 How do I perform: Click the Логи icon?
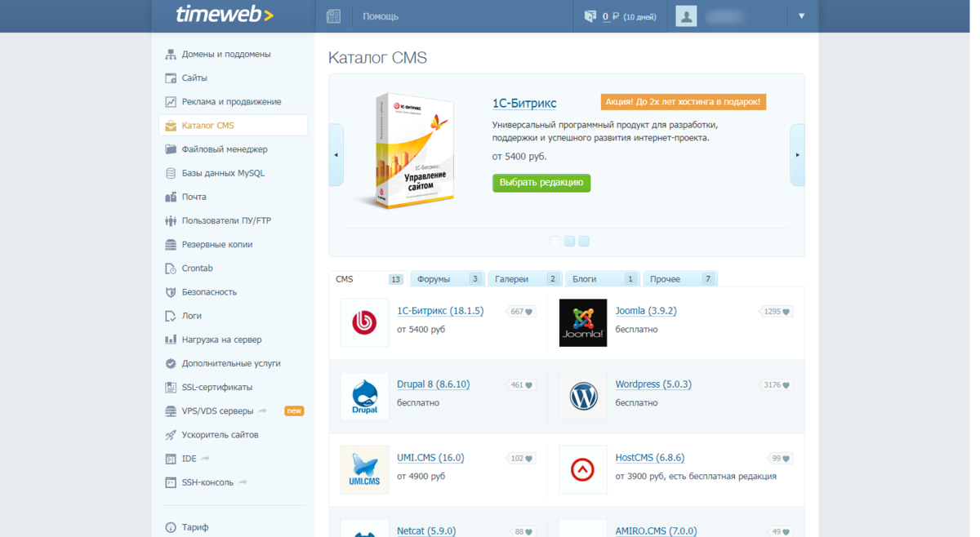(x=171, y=316)
